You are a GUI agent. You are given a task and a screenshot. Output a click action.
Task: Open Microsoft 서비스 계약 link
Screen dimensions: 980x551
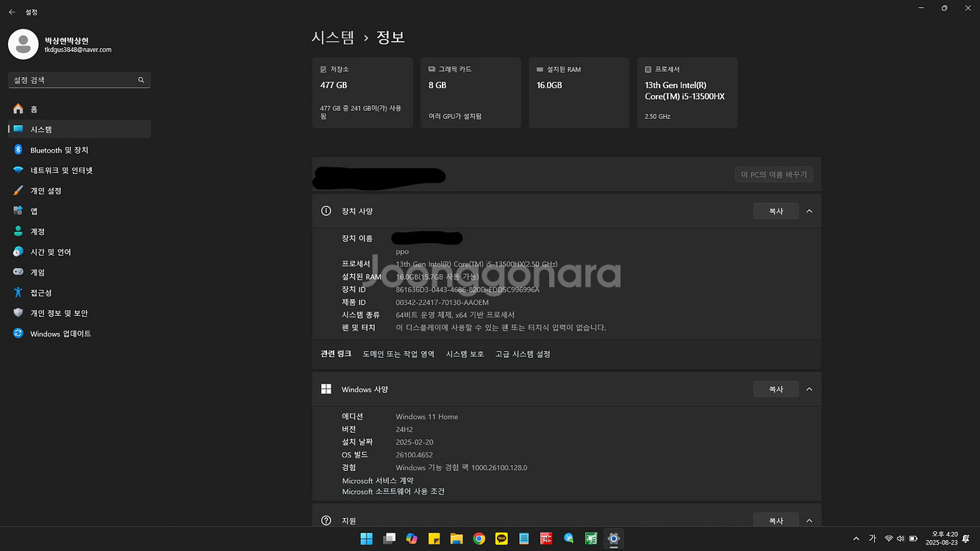378,480
